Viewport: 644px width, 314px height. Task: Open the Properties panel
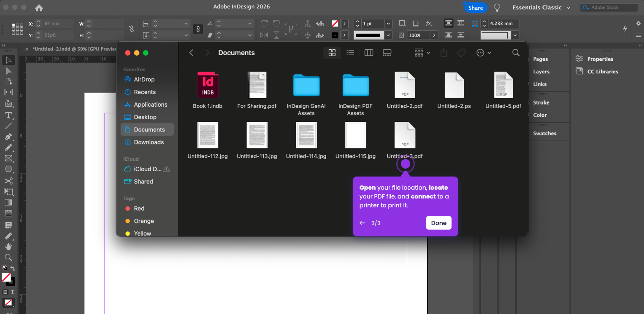pos(595,59)
